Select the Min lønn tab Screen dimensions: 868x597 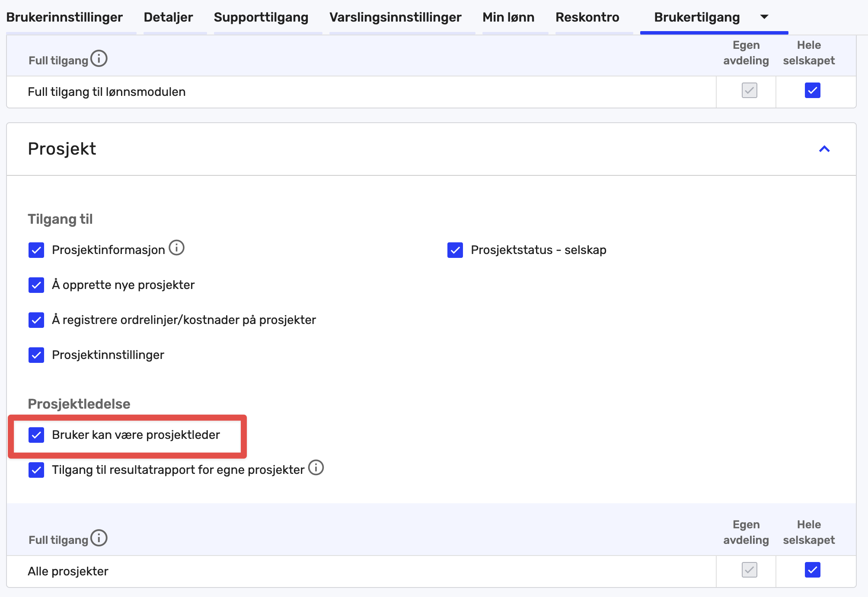508,17
